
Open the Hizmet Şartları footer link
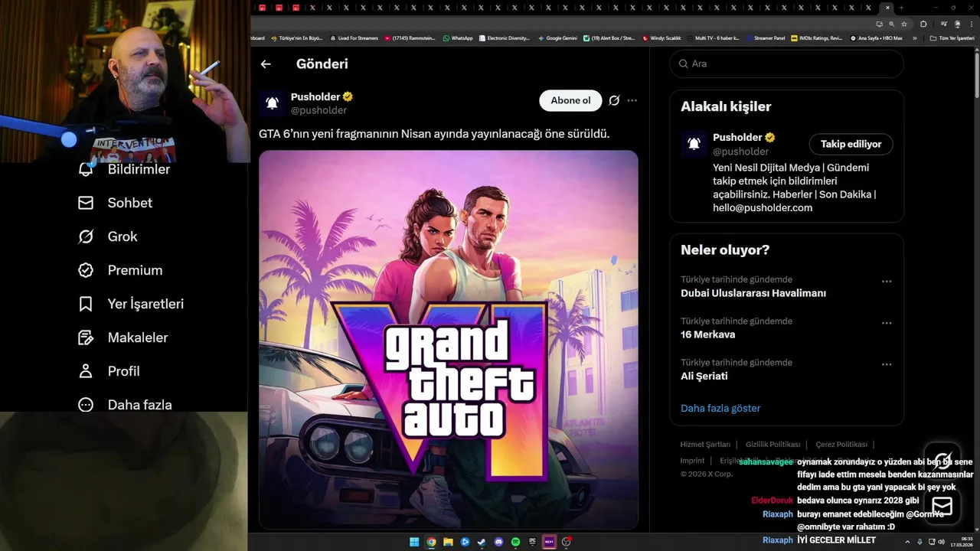(705, 445)
